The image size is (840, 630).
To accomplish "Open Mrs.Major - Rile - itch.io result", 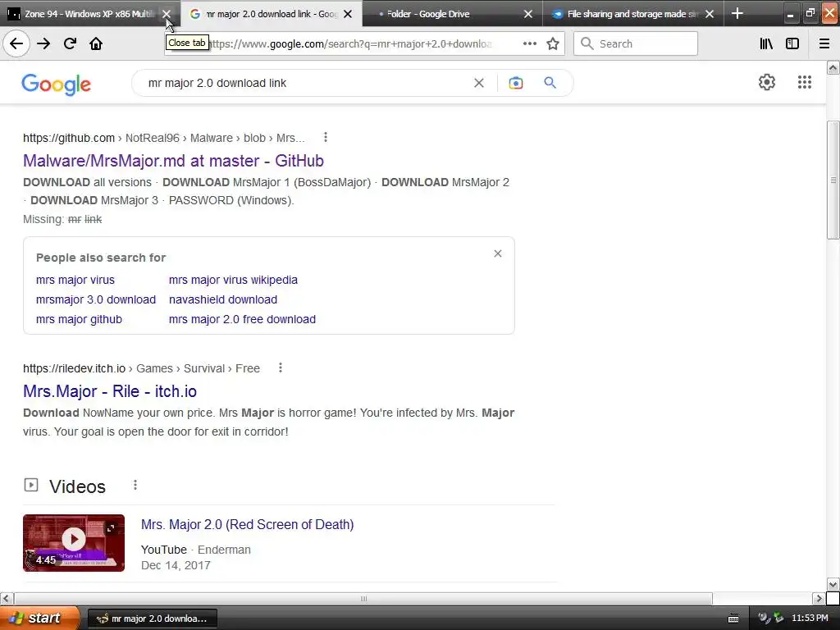I will coord(110,391).
